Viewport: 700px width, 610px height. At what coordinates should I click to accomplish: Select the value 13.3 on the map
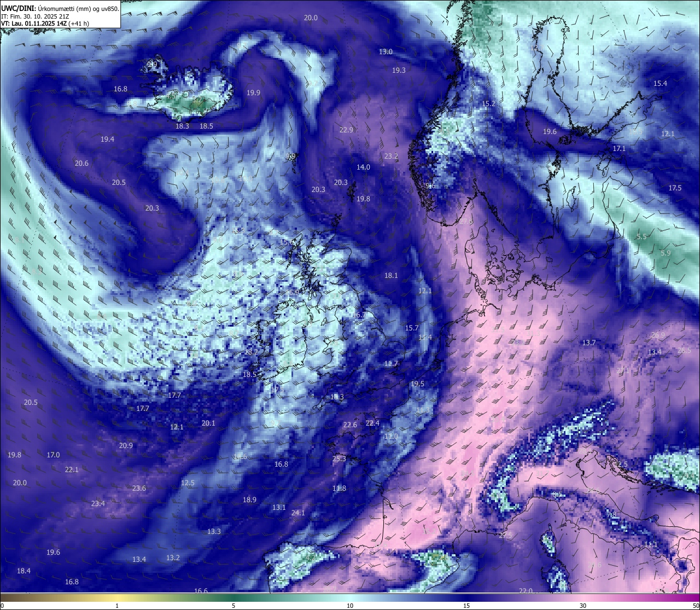coord(214,531)
